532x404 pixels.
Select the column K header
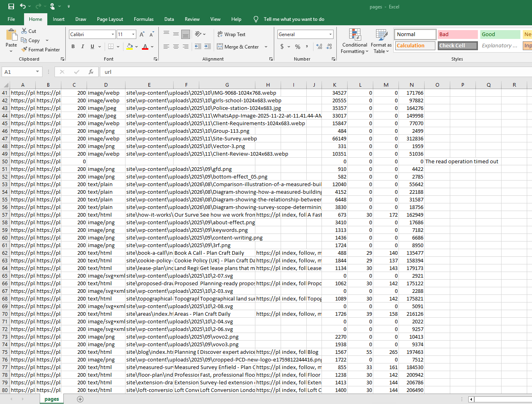point(335,85)
